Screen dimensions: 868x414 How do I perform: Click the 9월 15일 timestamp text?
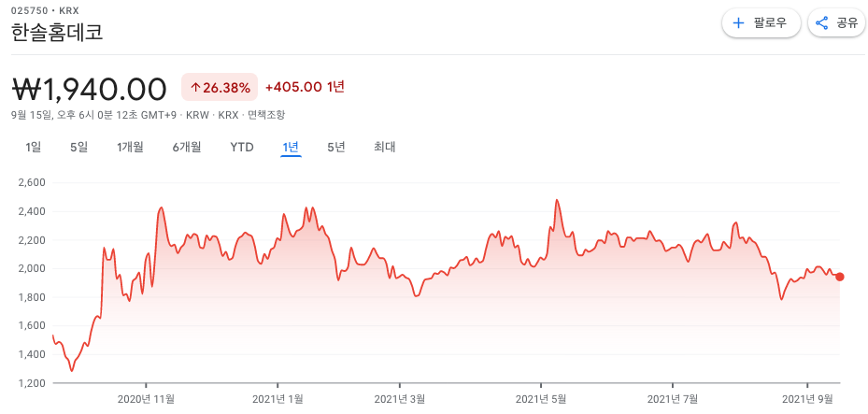94,115
